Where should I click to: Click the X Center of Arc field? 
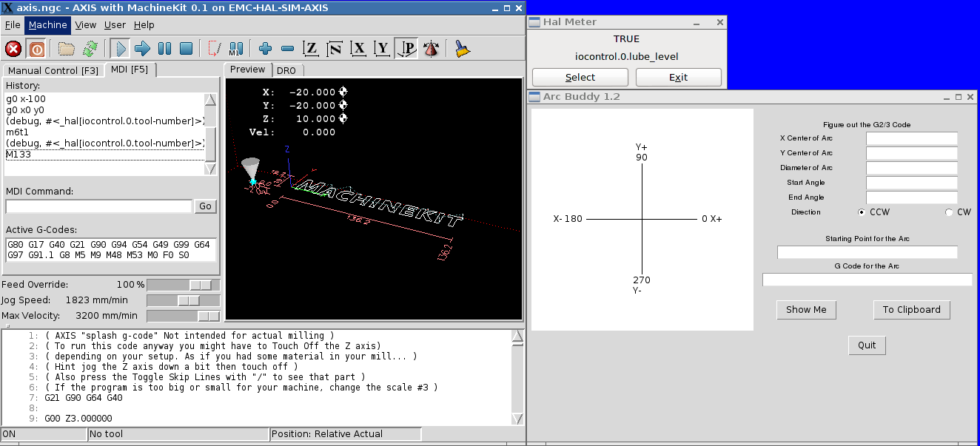tap(912, 138)
